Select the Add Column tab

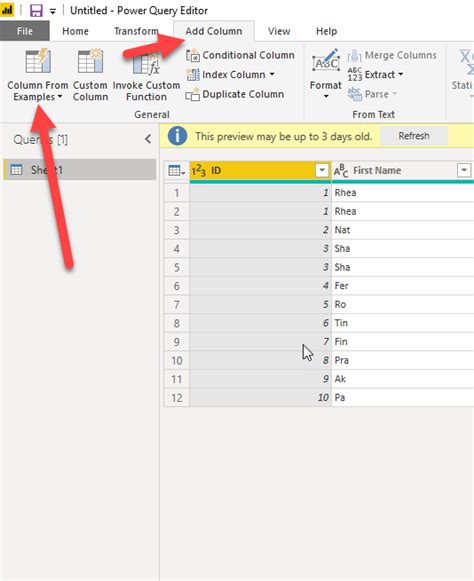pyautogui.click(x=214, y=31)
